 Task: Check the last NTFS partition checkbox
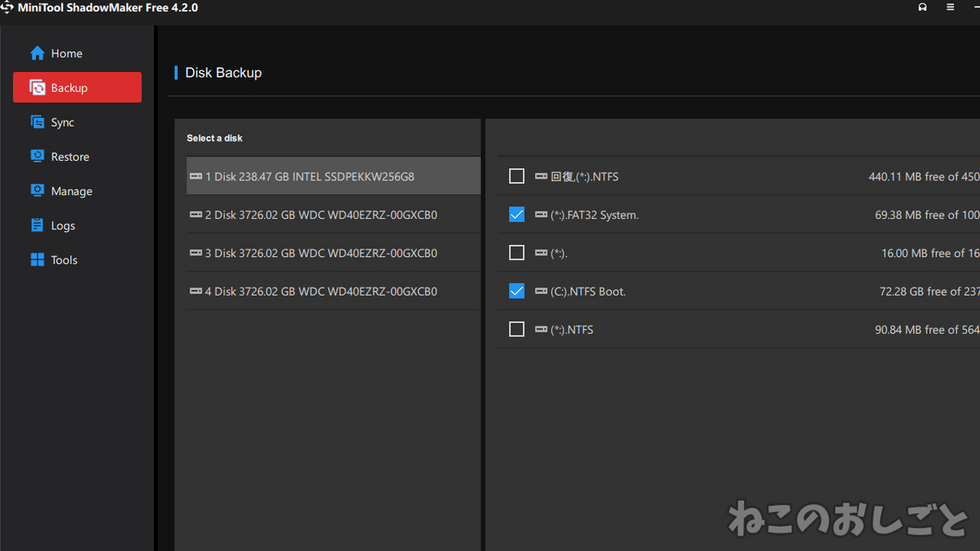pos(516,330)
